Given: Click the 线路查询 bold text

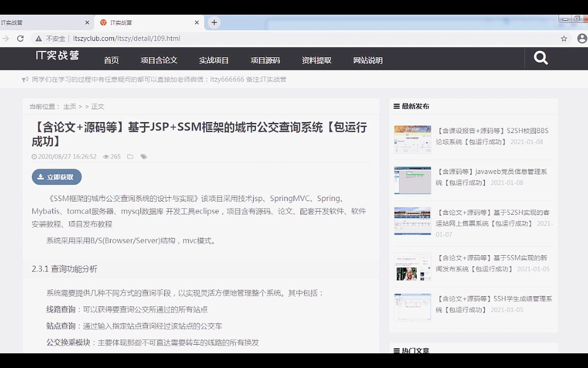Looking at the screenshot, I should [x=61, y=309].
